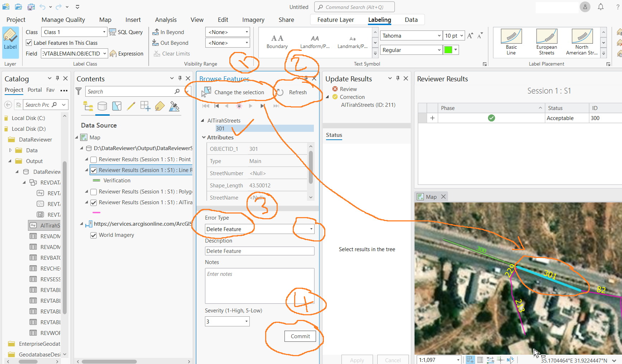622x364 pixels.
Task: Uncheck the World Imagery layer
Action: click(94, 235)
